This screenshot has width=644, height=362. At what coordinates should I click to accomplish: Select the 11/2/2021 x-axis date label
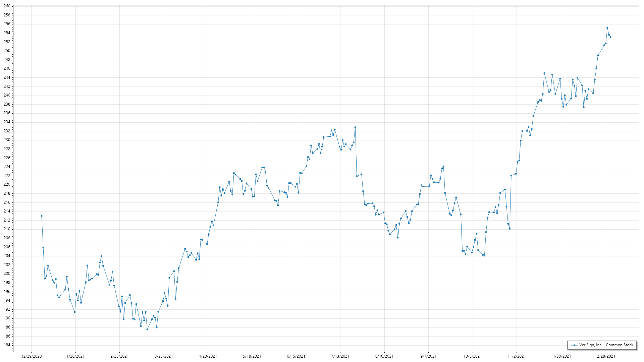517,356
